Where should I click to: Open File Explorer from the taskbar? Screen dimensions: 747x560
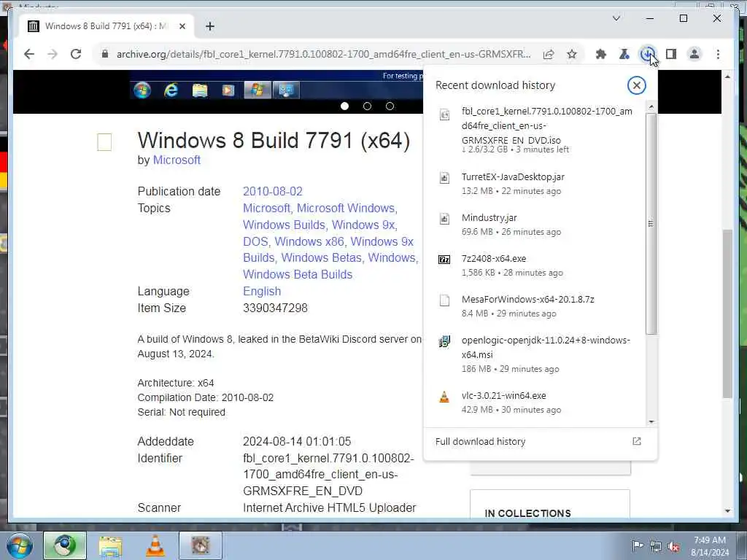click(111, 545)
